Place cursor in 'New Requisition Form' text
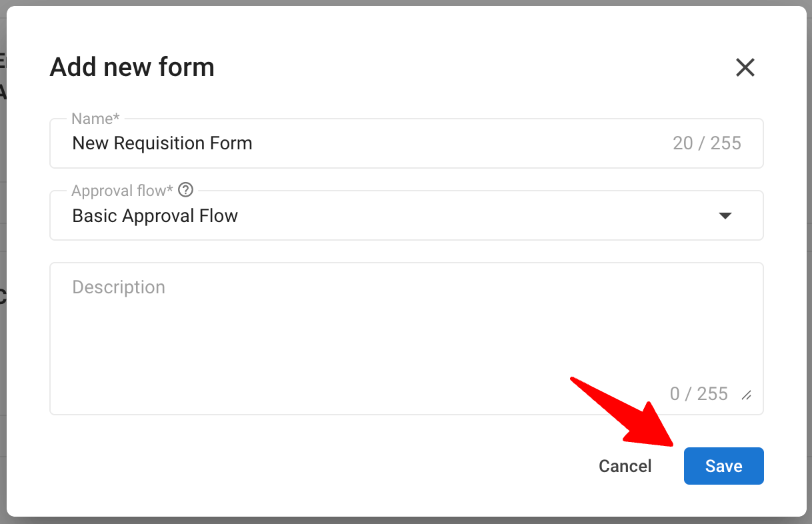The width and height of the screenshot is (812, 524). (x=162, y=143)
